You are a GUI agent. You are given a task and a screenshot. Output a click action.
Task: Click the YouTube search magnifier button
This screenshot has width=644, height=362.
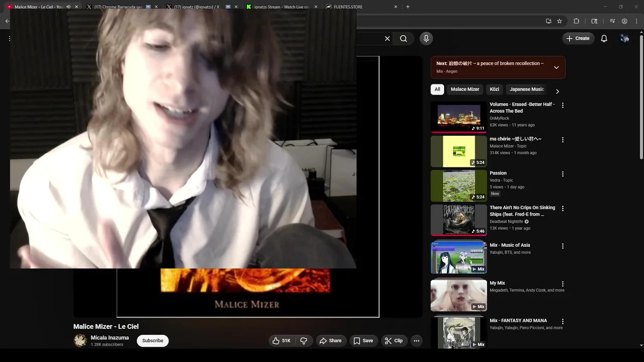[404, 39]
